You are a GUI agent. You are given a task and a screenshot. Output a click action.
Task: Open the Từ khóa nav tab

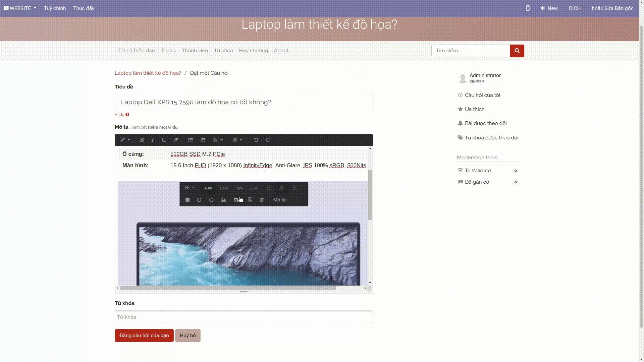[223, 51]
